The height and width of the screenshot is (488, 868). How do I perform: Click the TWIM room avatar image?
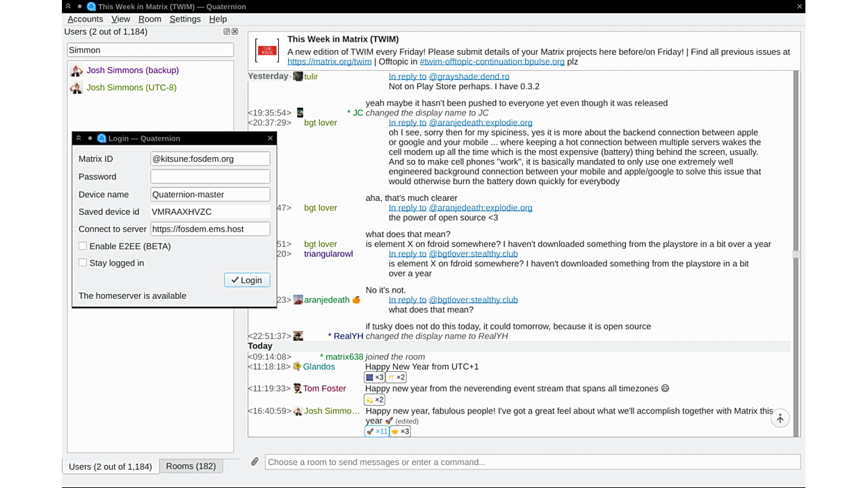[267, 51]
